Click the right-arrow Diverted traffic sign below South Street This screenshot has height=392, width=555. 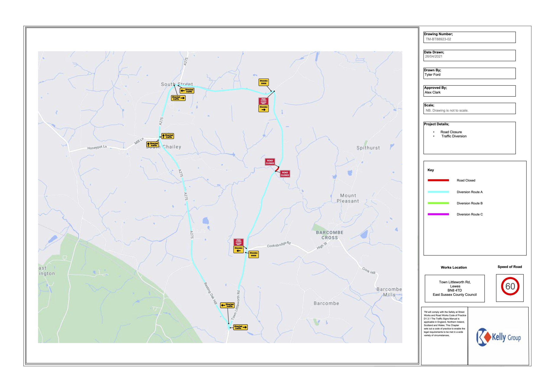click(178, 98)
